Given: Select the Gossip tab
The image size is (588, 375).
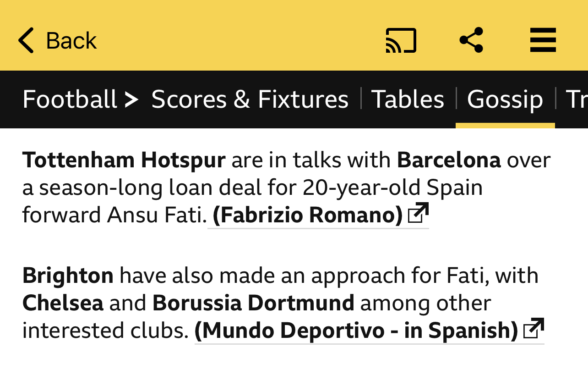Looking at the screenshot, I should point(505,99).
